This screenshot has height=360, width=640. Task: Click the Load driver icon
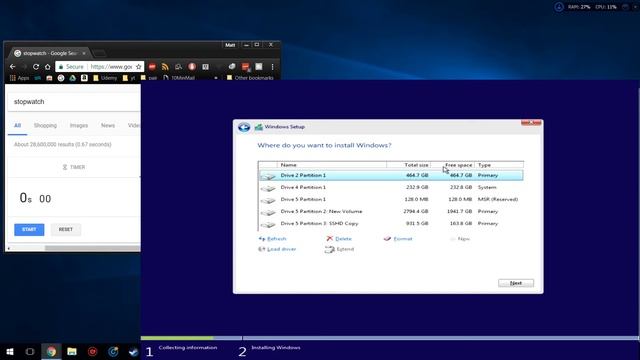click(262, 249)
